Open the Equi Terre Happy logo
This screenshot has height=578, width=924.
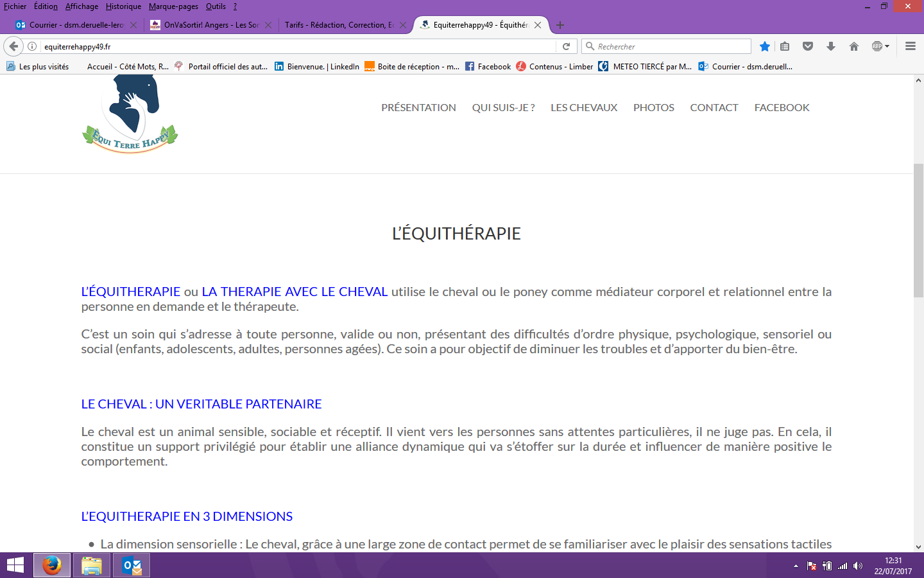click(130, 114)
